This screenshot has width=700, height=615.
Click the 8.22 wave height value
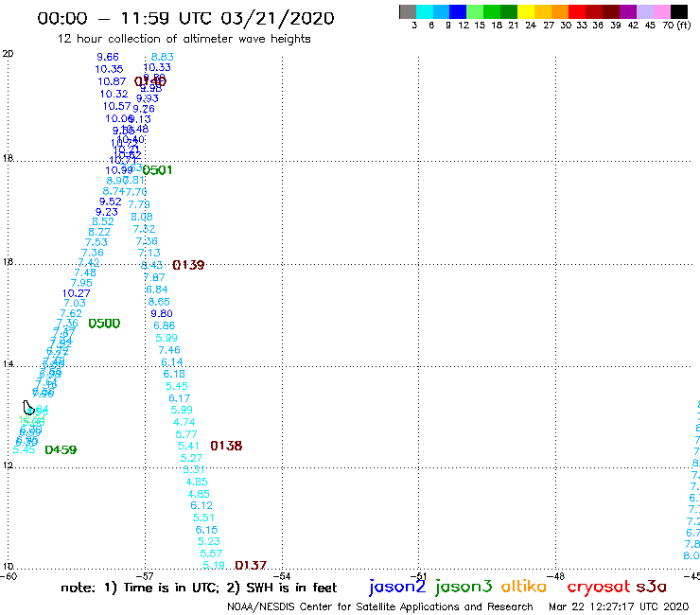(x=99, y=232)
